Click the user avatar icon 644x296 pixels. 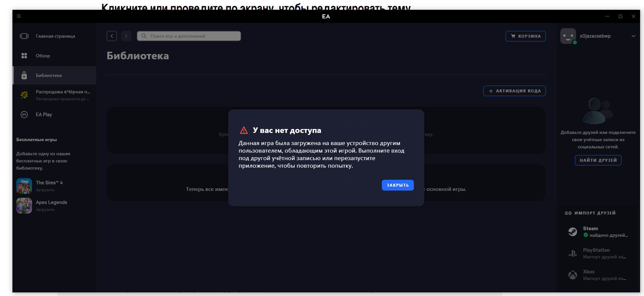click(568, 36)
